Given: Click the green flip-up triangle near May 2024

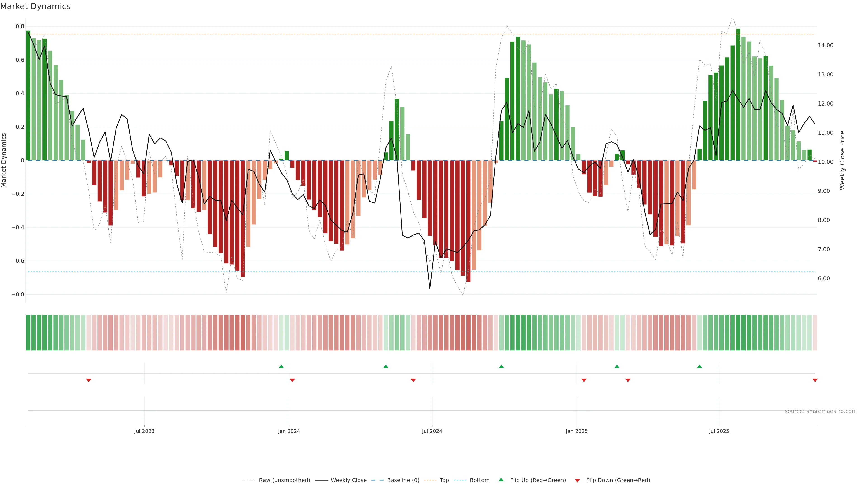Looking at the screenshot, I should point(386,366).
